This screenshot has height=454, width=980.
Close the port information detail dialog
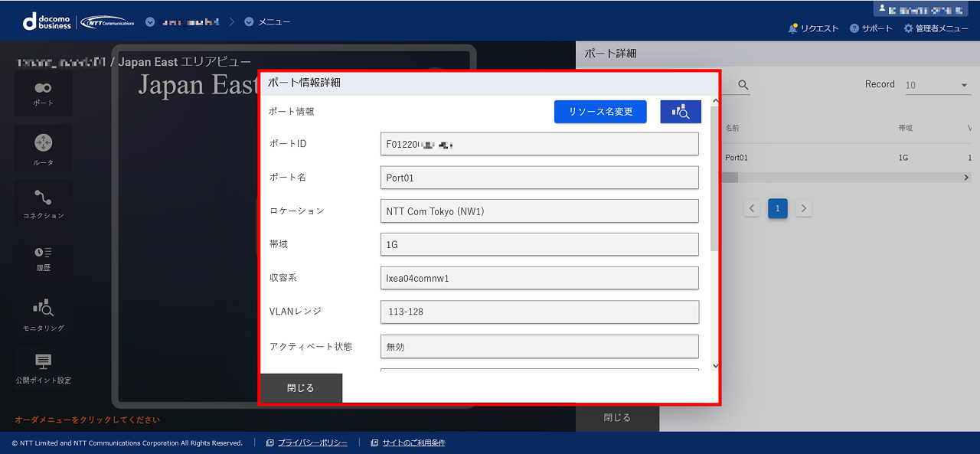tap(301, 388)
